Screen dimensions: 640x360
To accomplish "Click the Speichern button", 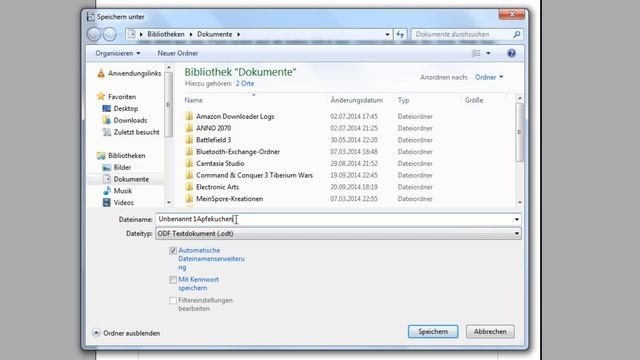I will click(433, 331).
